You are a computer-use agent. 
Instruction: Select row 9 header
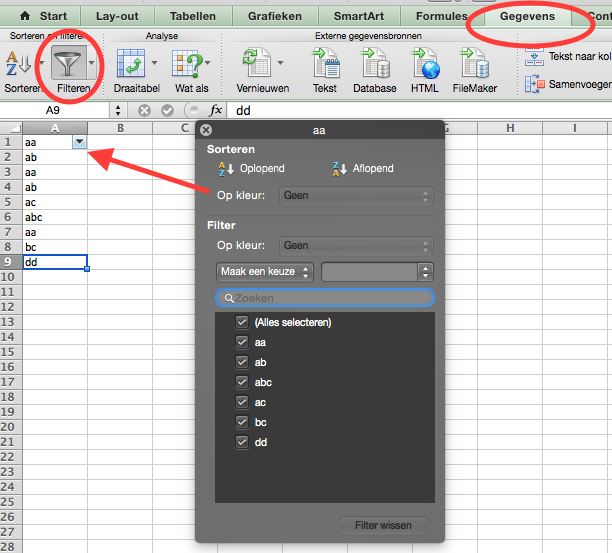(x=11, y=262)
